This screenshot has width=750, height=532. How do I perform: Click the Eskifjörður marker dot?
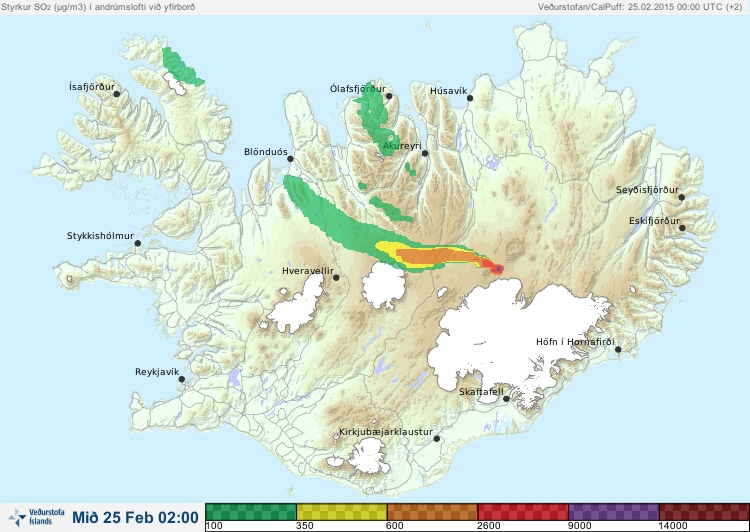(x=682, y=228)
